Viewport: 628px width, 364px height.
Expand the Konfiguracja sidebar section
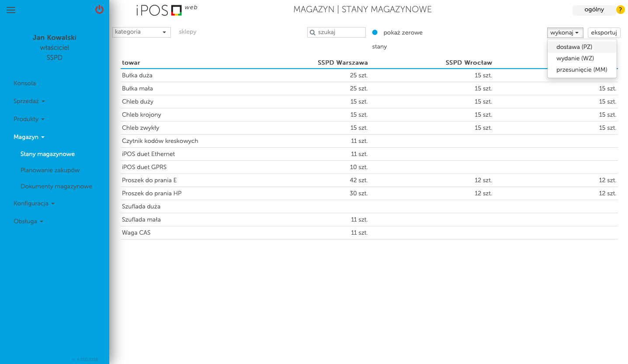click(x=34, y=203)
